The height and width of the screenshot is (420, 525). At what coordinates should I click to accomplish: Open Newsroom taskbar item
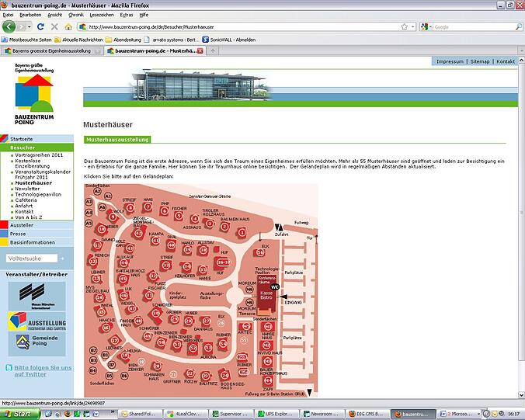pyautogui.click(x=321, y=414)
